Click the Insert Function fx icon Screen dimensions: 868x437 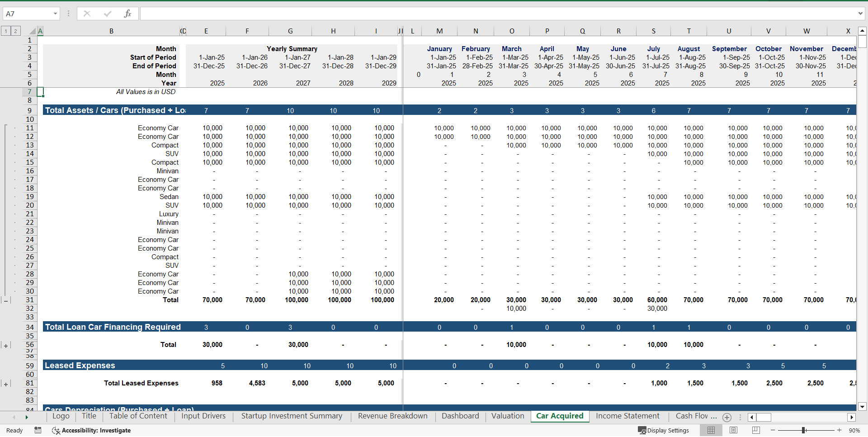pos(127,14)
